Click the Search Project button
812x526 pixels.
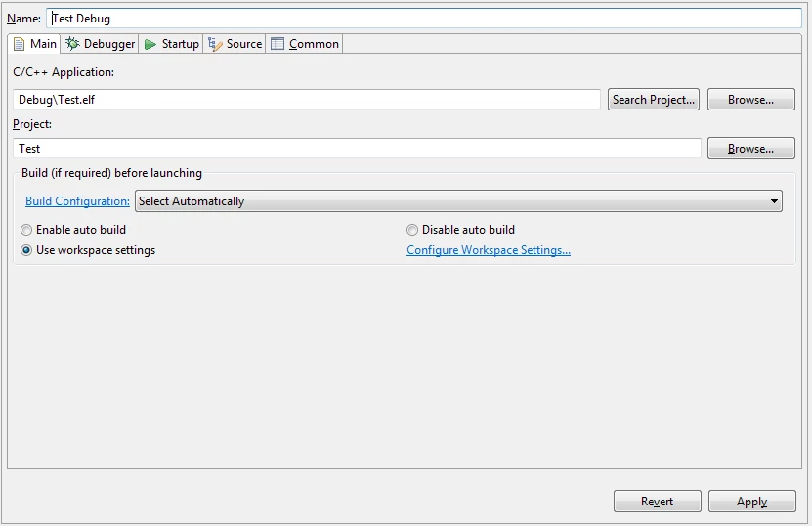[654, 100]
